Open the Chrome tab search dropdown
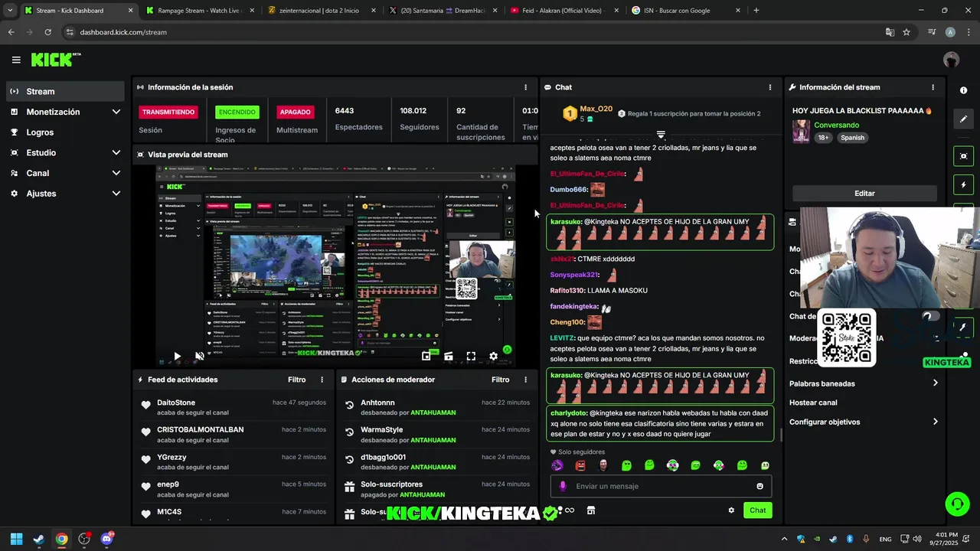Screen dimensions: 980x551 10,11
